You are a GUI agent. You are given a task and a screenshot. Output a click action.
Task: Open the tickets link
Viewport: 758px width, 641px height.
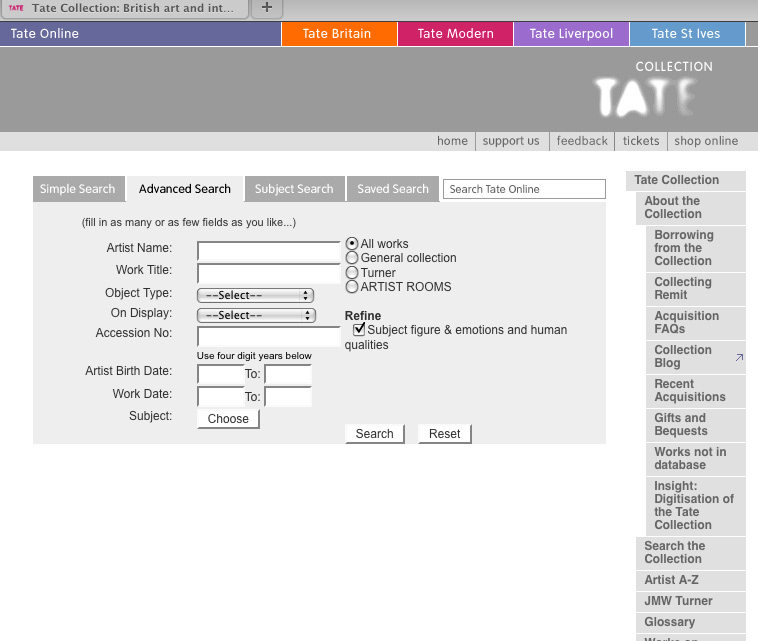[x=641, y=141]
